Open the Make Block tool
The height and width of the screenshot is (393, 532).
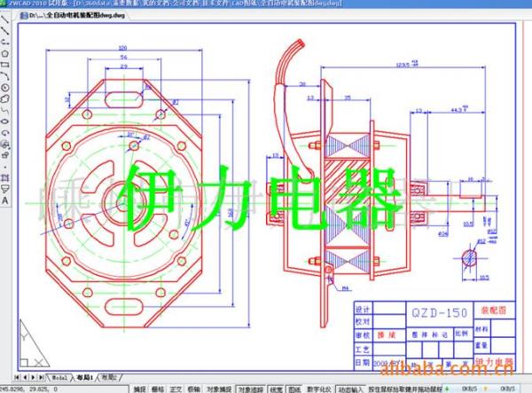point(4,155)
